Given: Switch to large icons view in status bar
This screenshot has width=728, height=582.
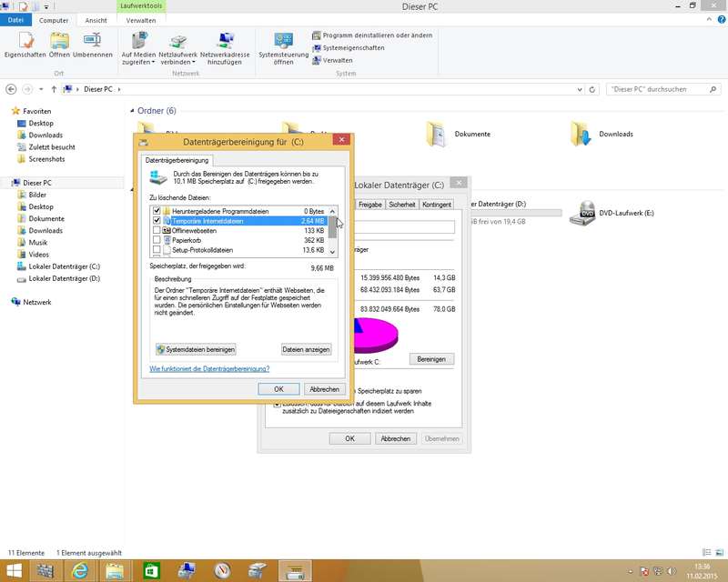Looking at the screenshot, I should click(x=719, y=553).
